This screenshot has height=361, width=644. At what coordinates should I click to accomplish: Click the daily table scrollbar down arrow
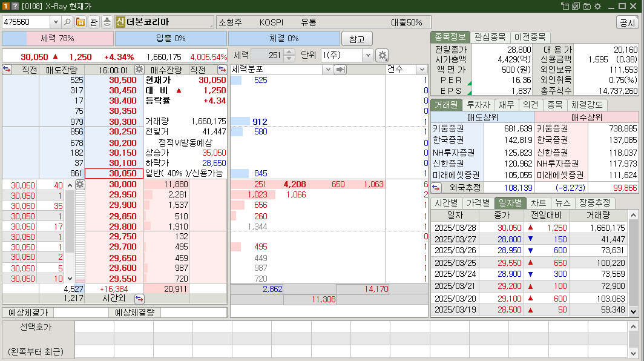pos(633,312)
